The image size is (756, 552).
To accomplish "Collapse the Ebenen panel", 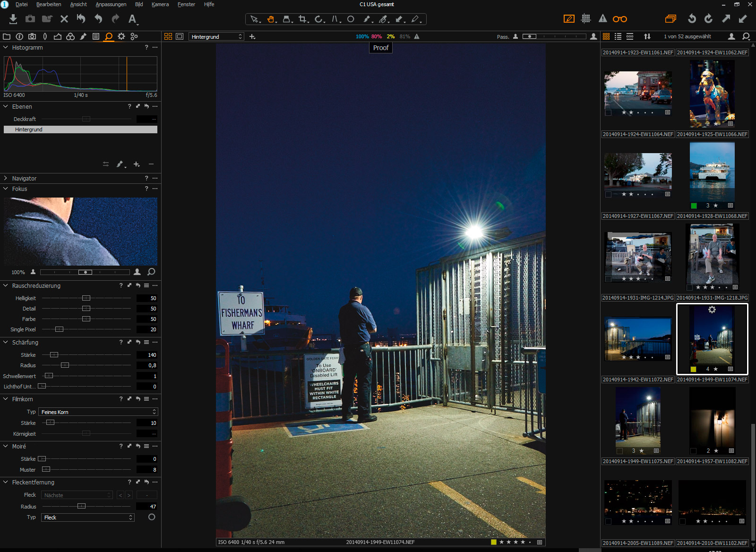I will pos(6,106).
